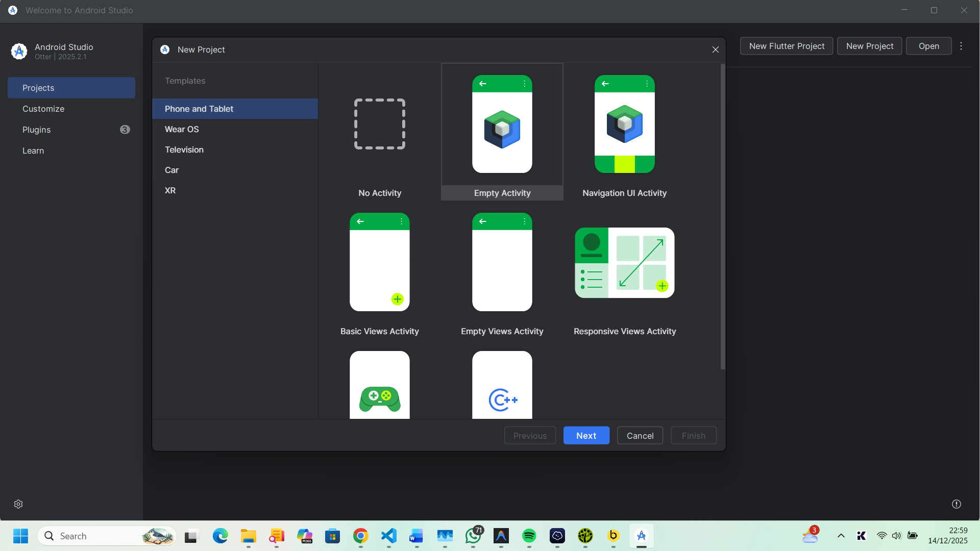Switch to the Television template category
Screen dimensions: 980x551
pos(184,149)
